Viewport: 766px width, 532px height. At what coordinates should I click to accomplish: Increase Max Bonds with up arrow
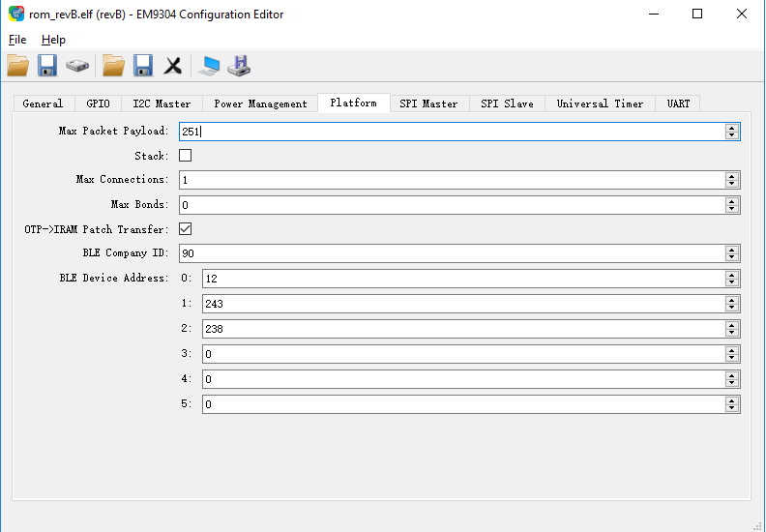[x=732, y=201]
